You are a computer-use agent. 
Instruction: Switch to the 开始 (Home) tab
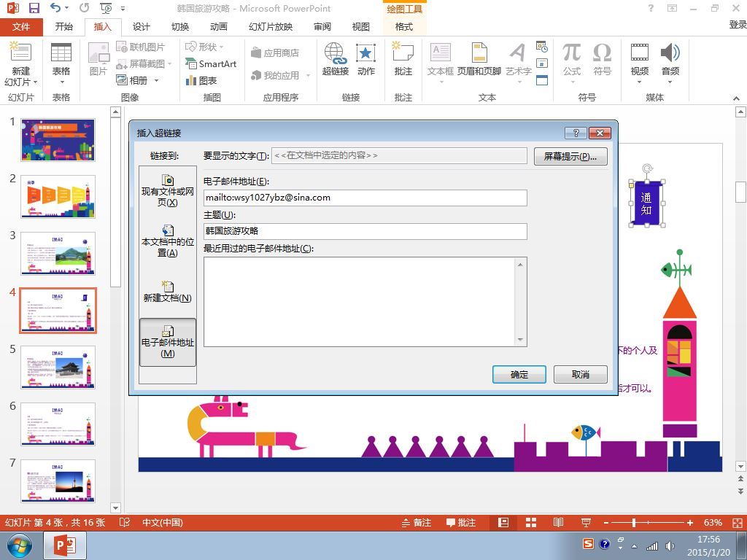tap(64, 27)
